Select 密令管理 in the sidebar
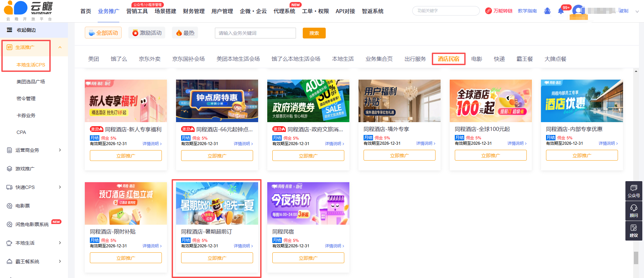The width and height of the screenshot is (644, 278). coord(26,99)
